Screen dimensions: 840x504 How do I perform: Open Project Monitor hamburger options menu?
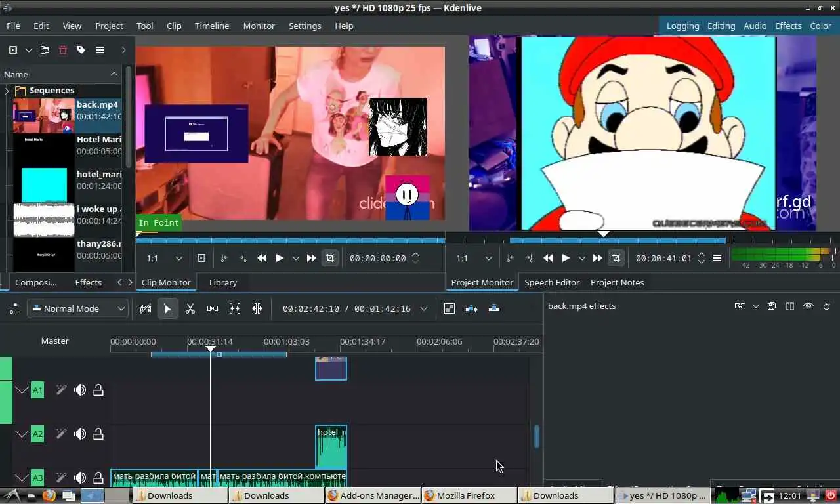[x=717, y=258]
